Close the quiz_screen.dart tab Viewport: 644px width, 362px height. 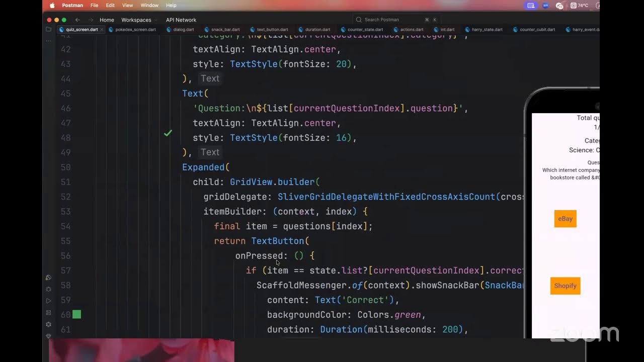click(x=102, y=30)
